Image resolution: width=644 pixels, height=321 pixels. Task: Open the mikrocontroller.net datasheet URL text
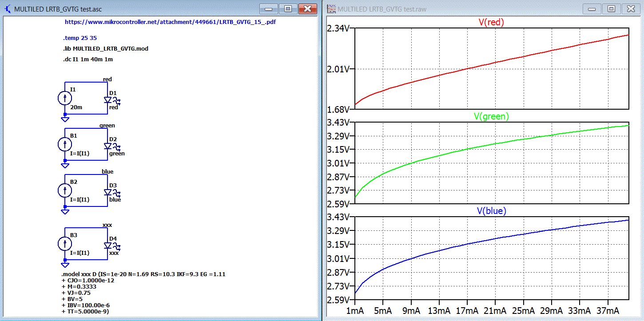click(x=170, y=22)
